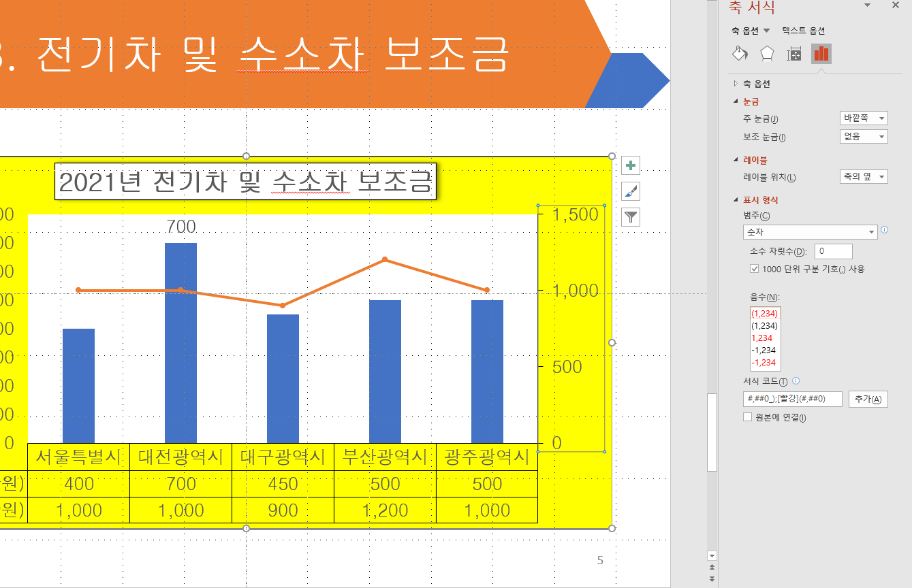Toggle the 1000 단위 구분 기호 checkbox
This screenshot has width=912, height=588.
click(x=754, y=269)
